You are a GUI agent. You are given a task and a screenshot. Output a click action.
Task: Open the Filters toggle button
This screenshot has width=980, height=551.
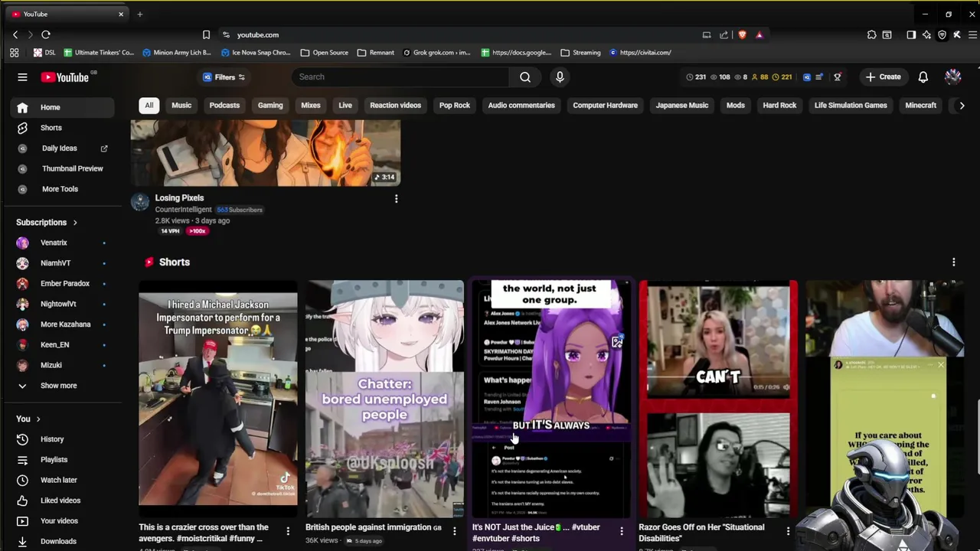tap(224, 77)
